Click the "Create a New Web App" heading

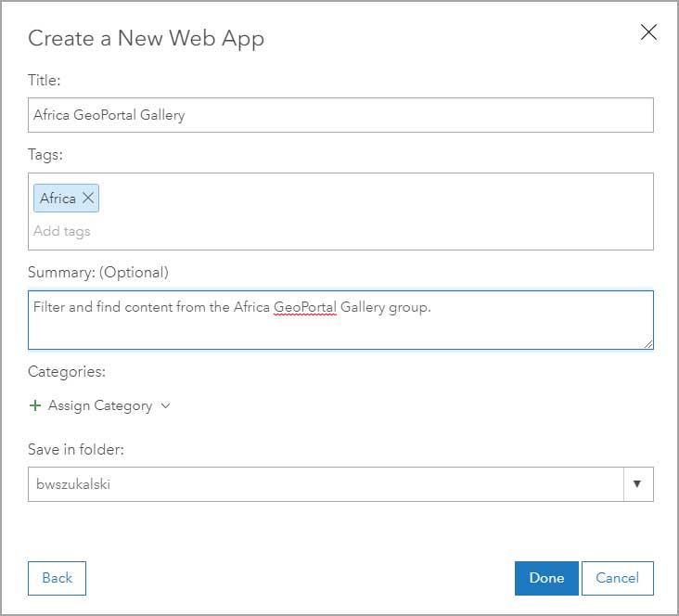(146, 38)
